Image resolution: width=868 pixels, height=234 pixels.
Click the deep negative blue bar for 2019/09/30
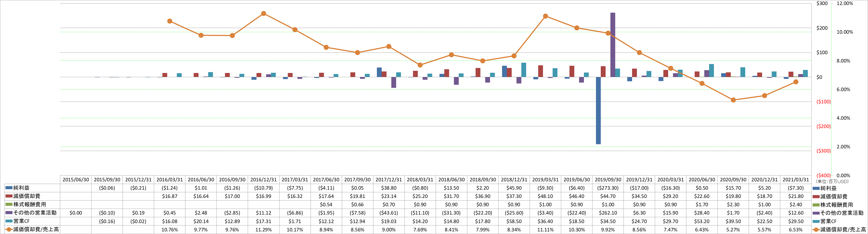598,111
